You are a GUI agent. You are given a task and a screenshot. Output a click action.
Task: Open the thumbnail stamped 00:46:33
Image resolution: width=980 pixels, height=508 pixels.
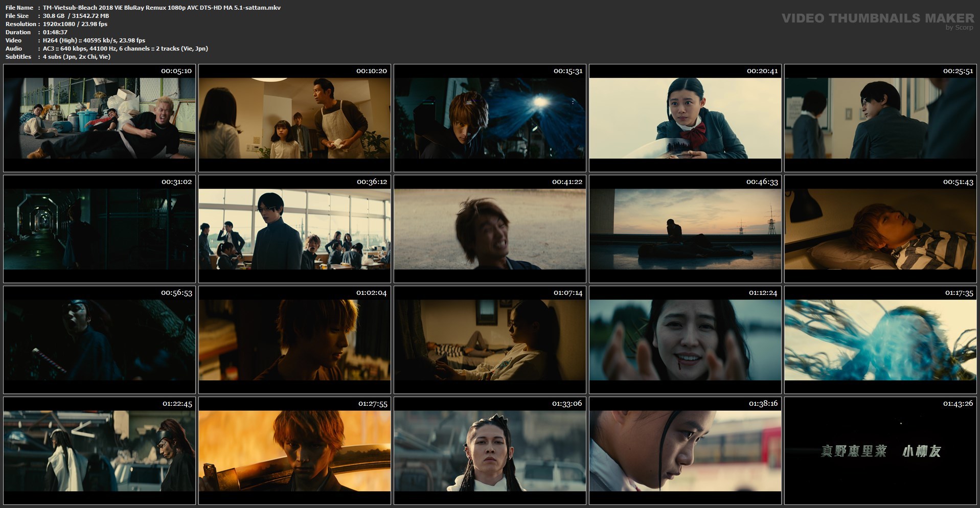coord(685,229)
